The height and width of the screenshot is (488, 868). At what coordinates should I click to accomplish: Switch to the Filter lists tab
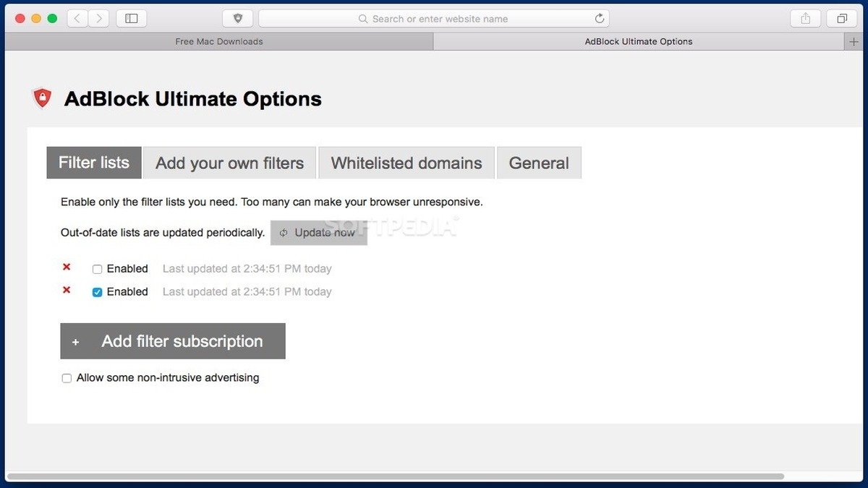(x=94, y=163)
